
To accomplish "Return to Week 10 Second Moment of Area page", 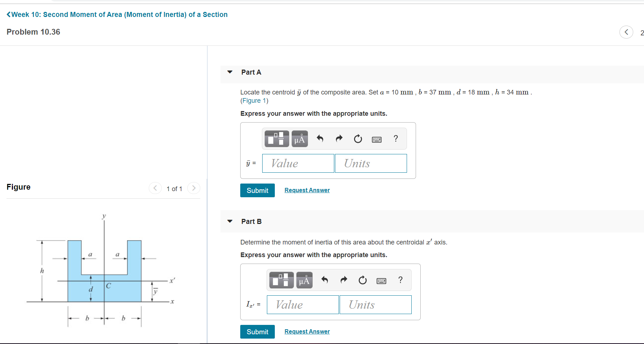I will click(117, 14).
